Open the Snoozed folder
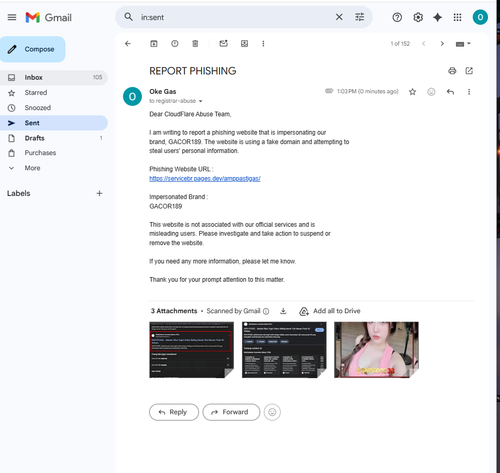 (54, 108)
